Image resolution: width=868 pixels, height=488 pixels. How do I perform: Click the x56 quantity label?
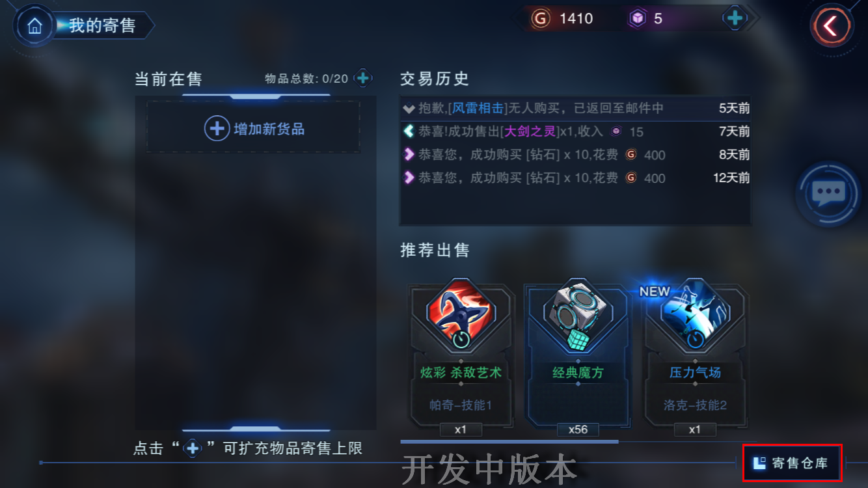(x=578, y=429)
